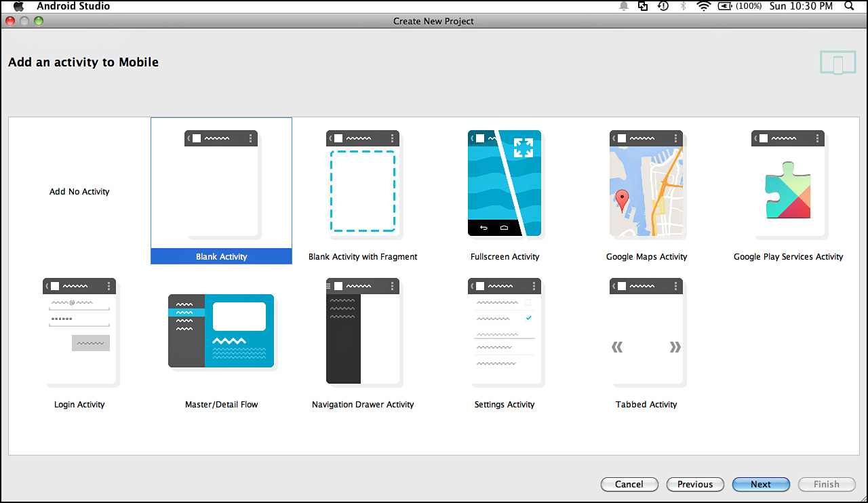Click the red map pin in the Google Maps preview
868x503 pixels.
pos(622,201)
